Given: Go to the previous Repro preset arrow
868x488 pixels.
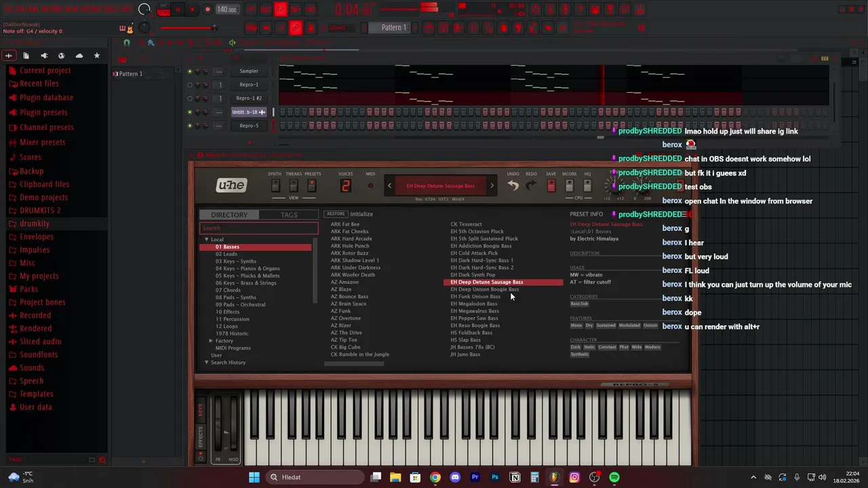Looking at the screenshot, I should (x=389, y=186).
